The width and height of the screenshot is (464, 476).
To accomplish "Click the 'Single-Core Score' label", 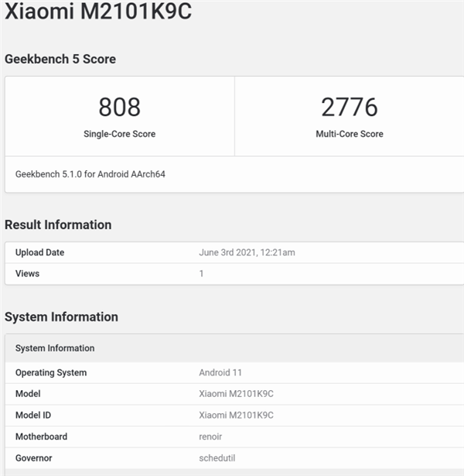I will tap(120, 134).
